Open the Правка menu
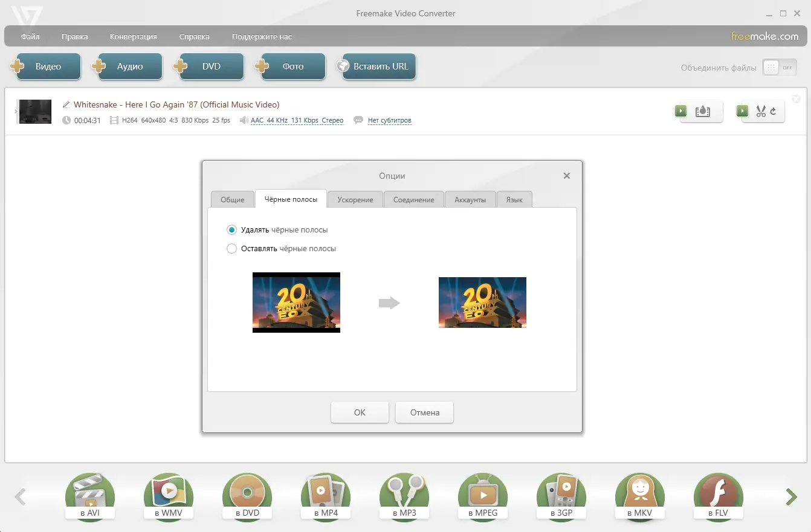 (x=74, y=37)
